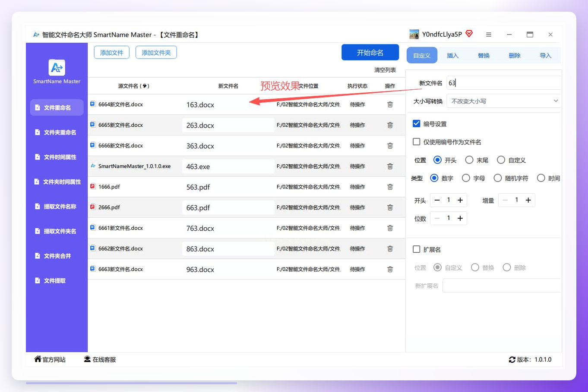Click the trash icon for 6661新文件名.docx
Viewport: 588px width, 392px height.
390,228
